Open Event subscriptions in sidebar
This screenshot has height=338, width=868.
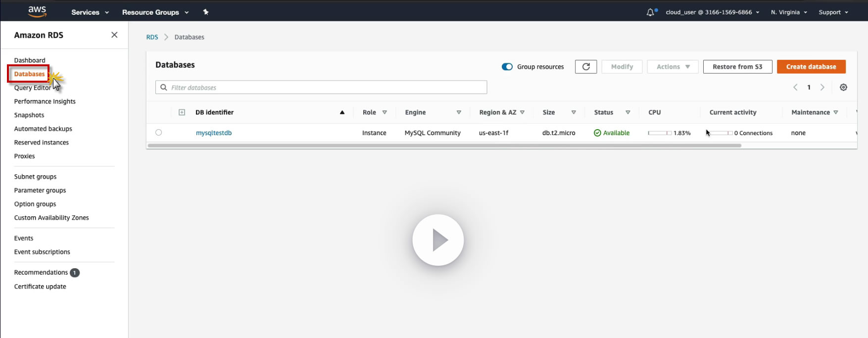click(x=42, y=252)
